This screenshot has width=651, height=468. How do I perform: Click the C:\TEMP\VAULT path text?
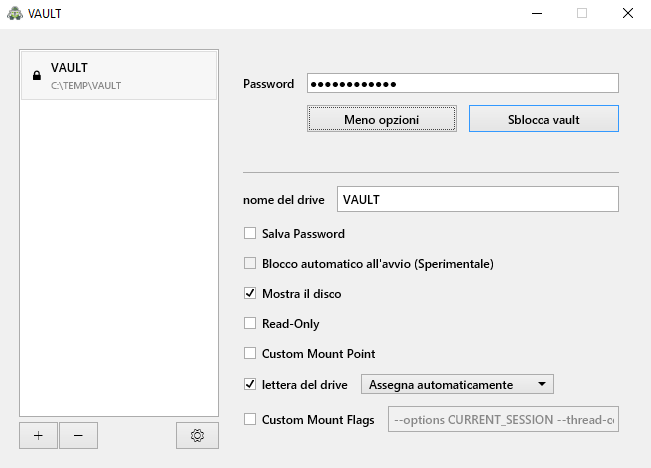click(86, 86)
